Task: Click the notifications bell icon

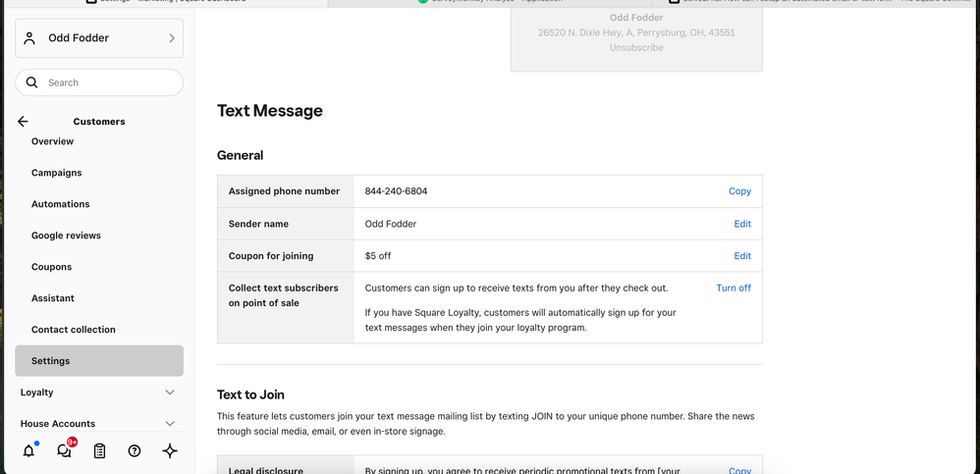Action: (28, 451)
